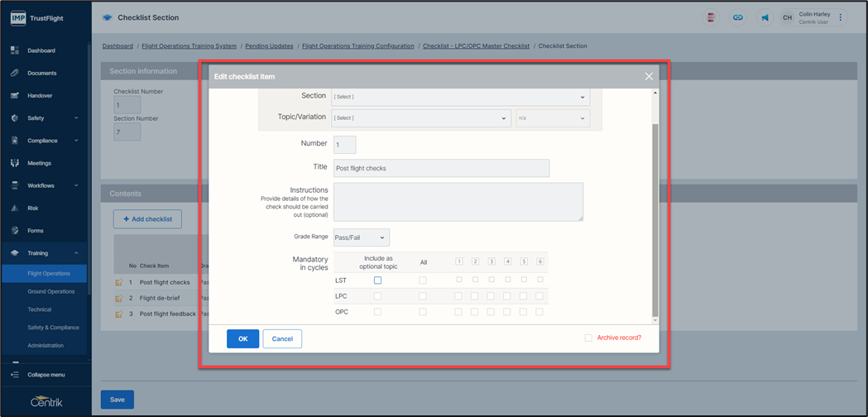The image size is (868, 417).
Task: Open Safety & Compliance training submenu item
Action: pos(53,328)
